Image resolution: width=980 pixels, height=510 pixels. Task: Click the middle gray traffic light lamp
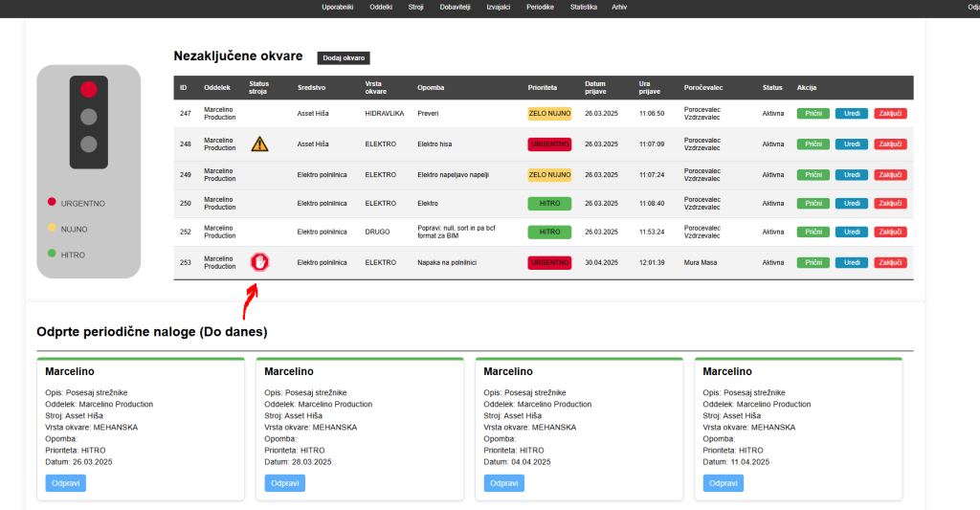pyautogui.click(x=89, y=117)
